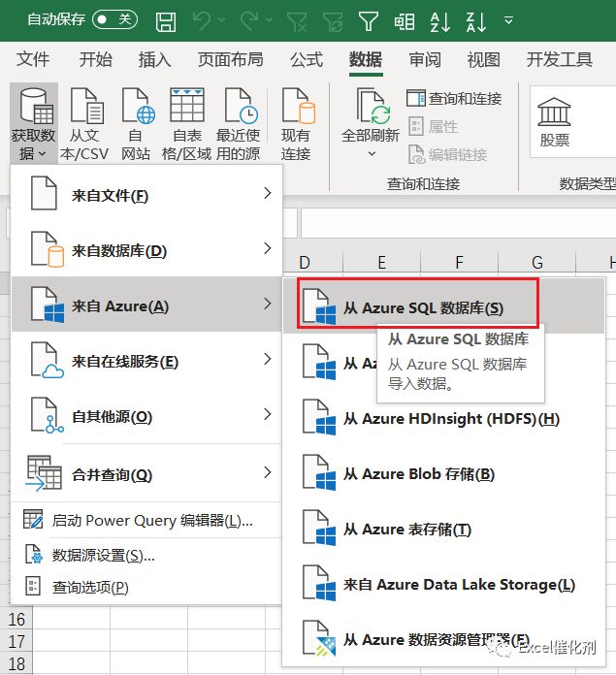The image size is (616, 675).
Task: Select 来自 Azure Data Lake Storage(L)
Action: coord(443,584)
